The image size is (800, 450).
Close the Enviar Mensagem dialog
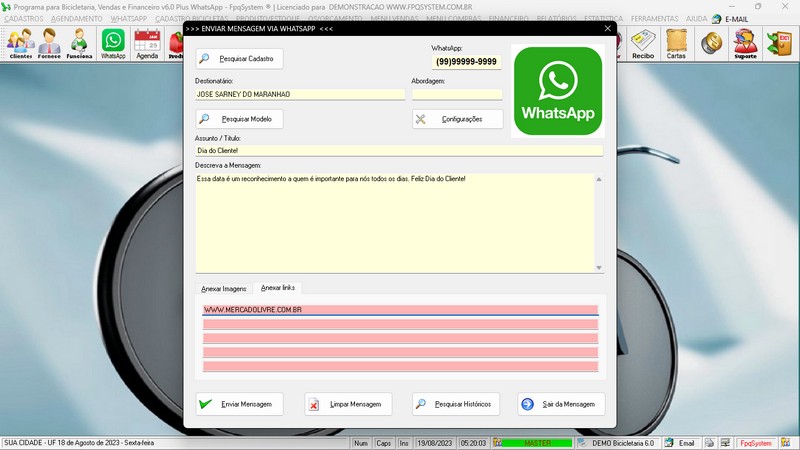click(607, 29)
